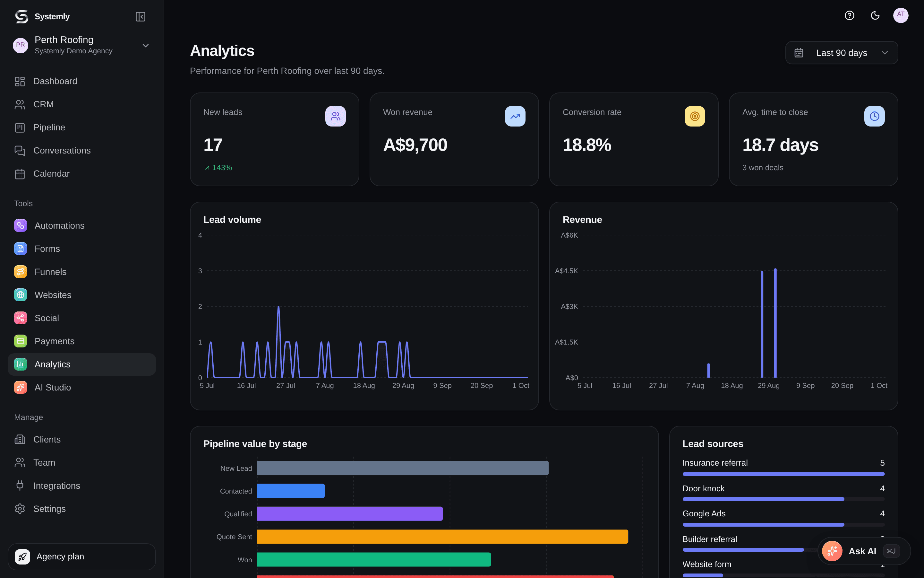Open Integrations
Screen dimensions: 924x578
[81, 486]
